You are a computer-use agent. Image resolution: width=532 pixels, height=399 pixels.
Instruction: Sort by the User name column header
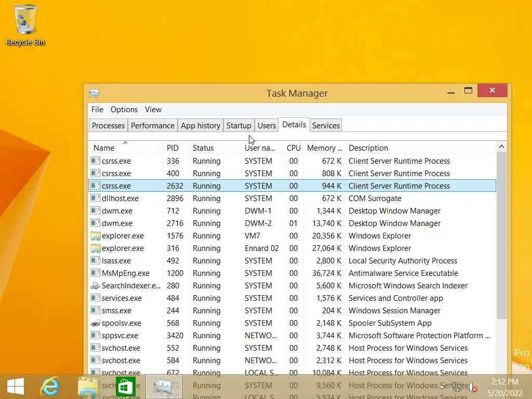(x=262, y=148)
